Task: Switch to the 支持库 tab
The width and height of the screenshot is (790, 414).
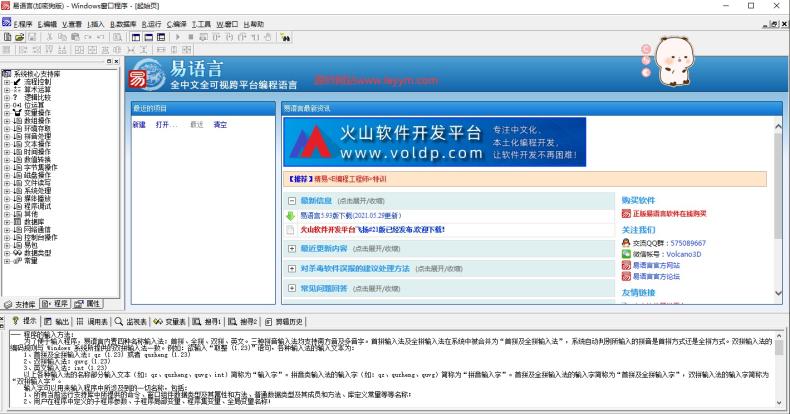Action: click(x=20, y=304)
